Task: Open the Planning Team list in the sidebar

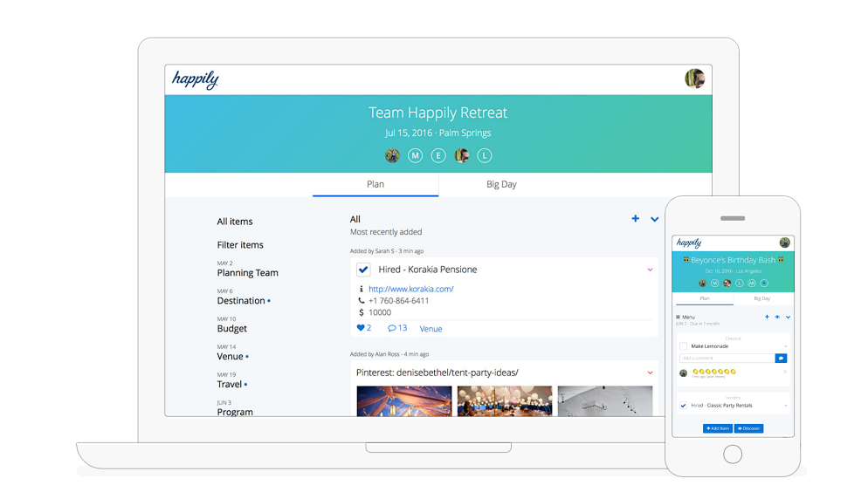Action: coord(247,273)
